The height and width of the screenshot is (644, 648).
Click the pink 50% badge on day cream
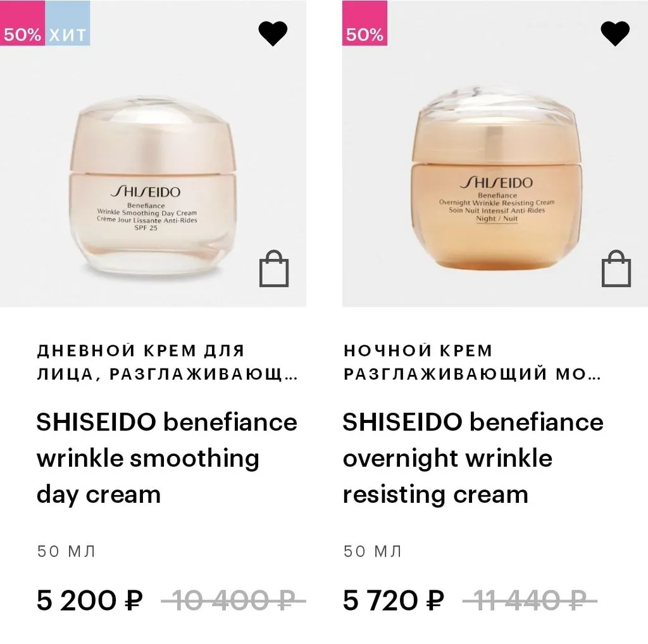pyautogui.click(x=22, y=23)
